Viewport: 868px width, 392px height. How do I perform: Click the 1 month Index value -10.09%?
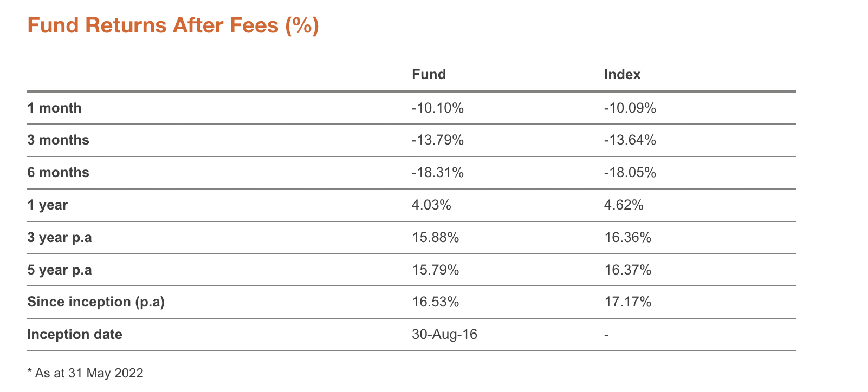(x=630, y=108)
